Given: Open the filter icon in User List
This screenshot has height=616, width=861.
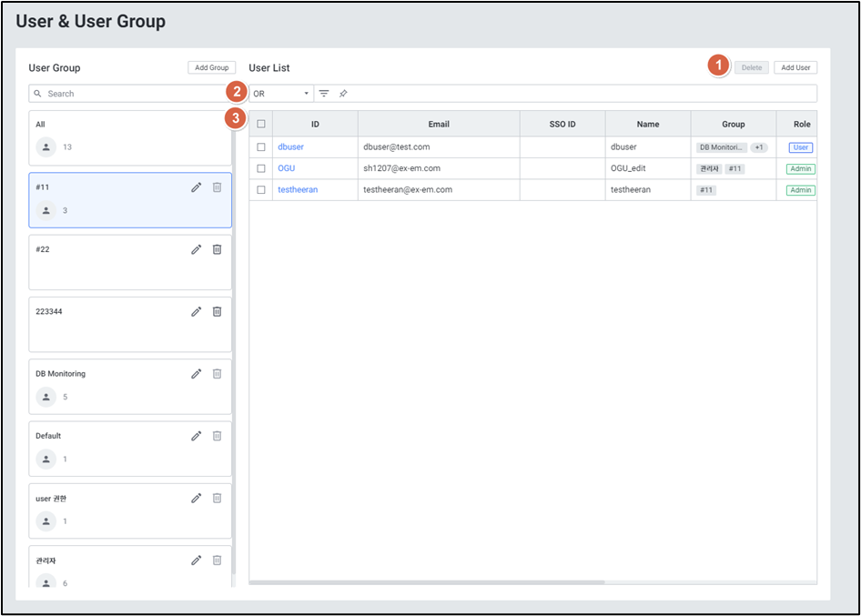Looking at the screenshot, I should point(324,94).
